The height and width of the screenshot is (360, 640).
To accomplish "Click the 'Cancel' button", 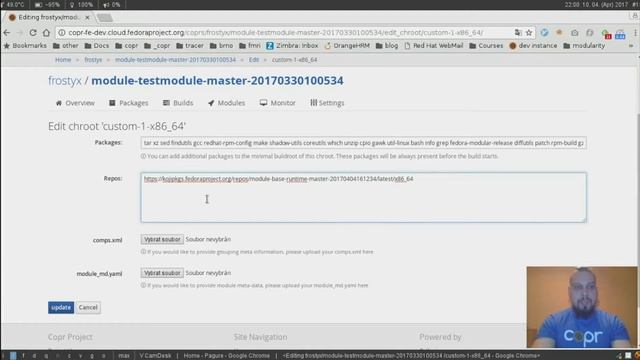I will coord(88,307).
